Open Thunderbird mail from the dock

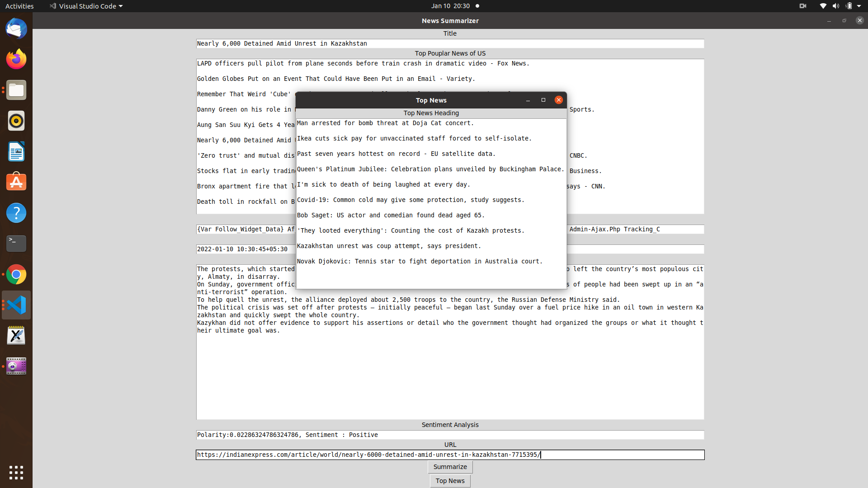click(x=16, y=29)
